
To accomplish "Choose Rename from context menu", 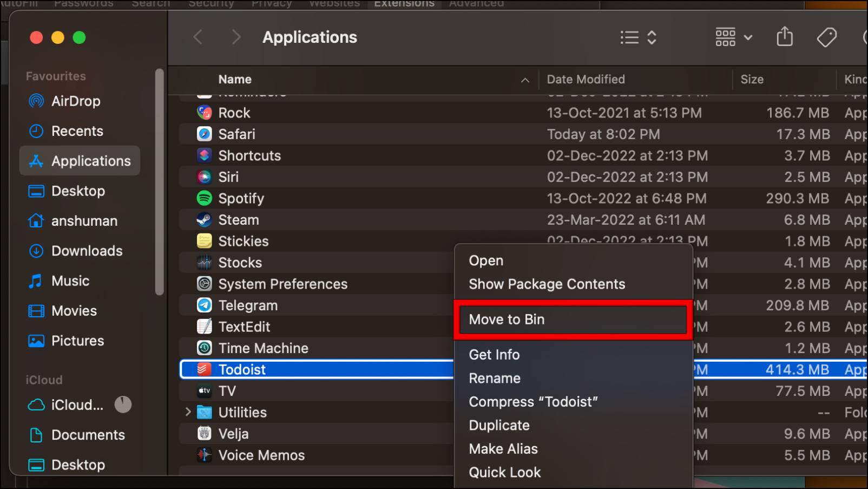I will click(x=573, y=378).
